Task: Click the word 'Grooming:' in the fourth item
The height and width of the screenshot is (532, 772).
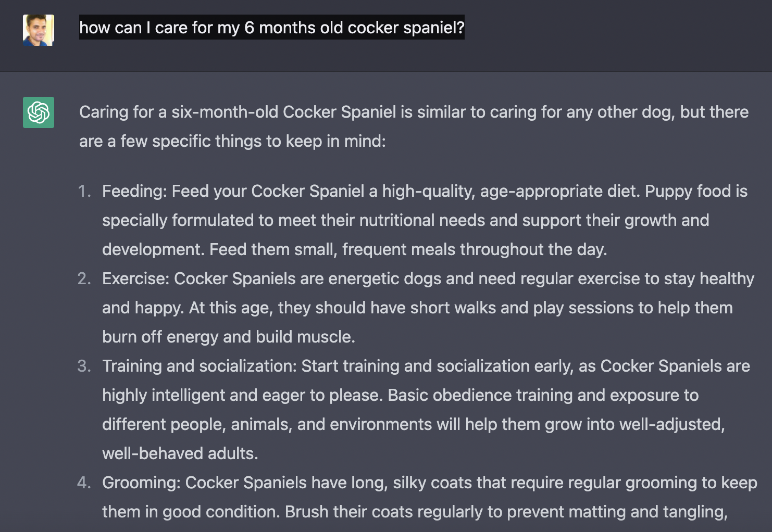Action: 141,483
